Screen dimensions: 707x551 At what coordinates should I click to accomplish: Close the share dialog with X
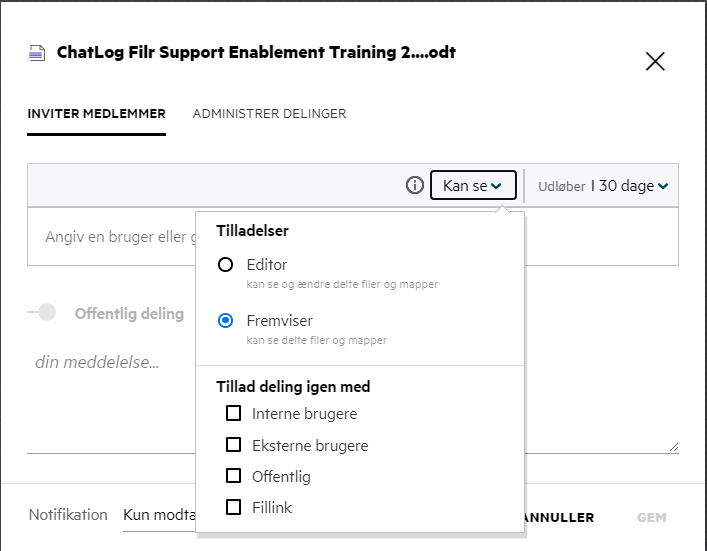click(655, 61)
